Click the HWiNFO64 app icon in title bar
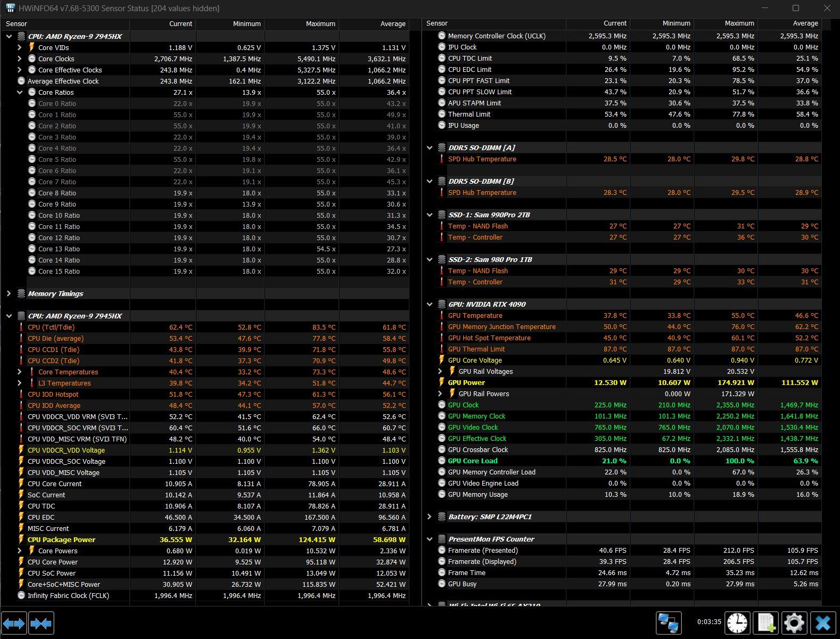Image resolution: width=840 pixels, height=639 pixels. point(10,8)
